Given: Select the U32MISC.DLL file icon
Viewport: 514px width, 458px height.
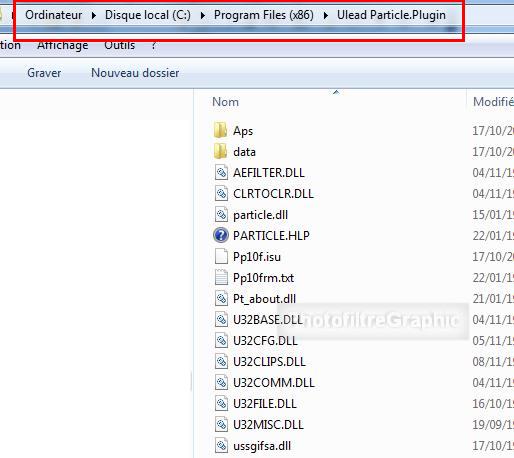Looking at the screenshot, I should click(x=221, y=425).
